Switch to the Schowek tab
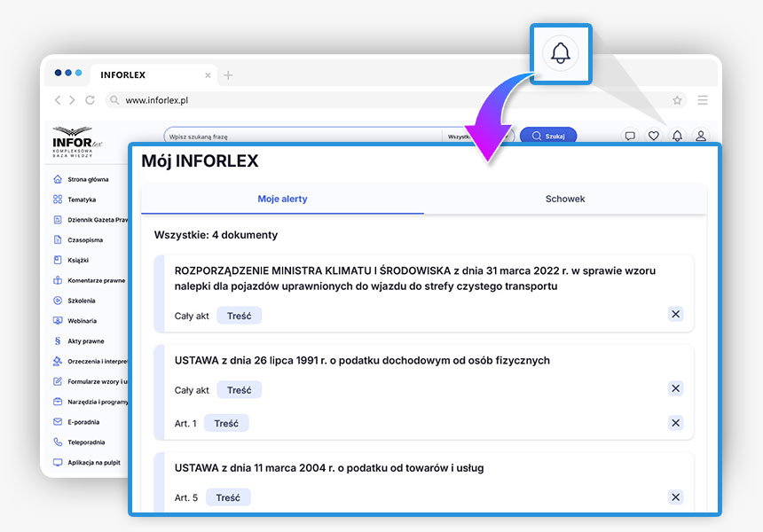 click(565, 199)
